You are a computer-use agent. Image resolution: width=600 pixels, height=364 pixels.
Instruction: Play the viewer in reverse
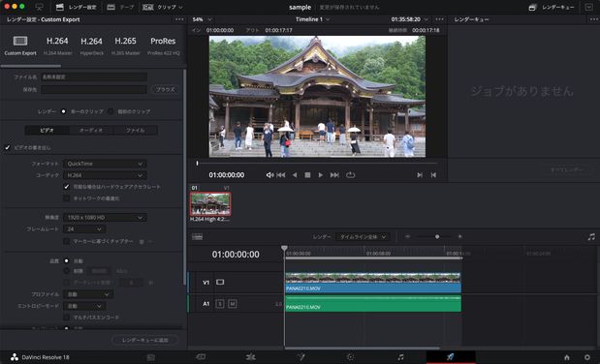[295, 174]
